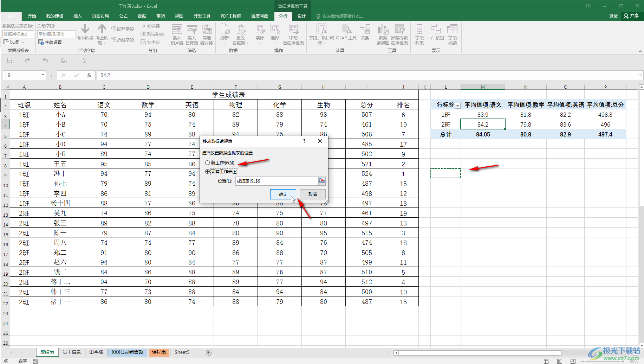
Task: Click the Save icon in quick access toolbar
Action: tap(10, 60)
